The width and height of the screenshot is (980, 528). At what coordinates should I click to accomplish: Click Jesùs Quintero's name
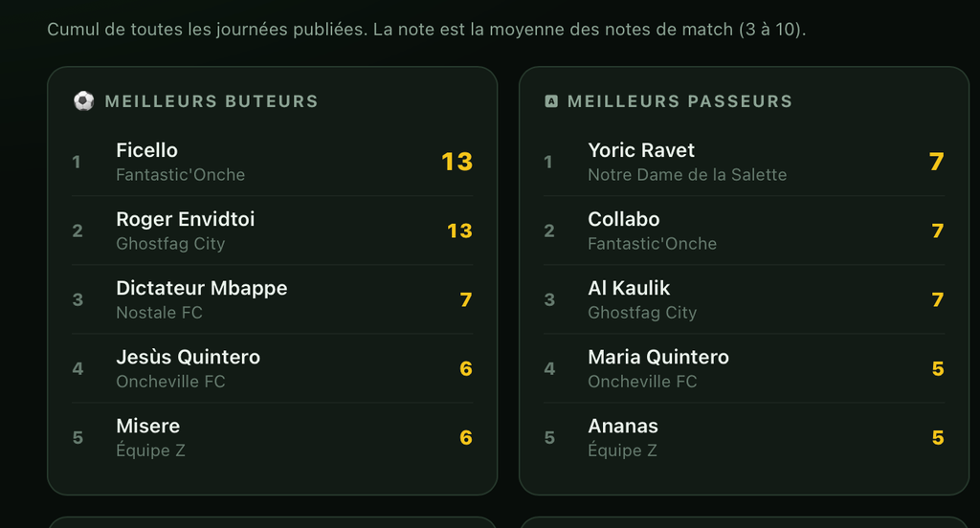(189, 357)
